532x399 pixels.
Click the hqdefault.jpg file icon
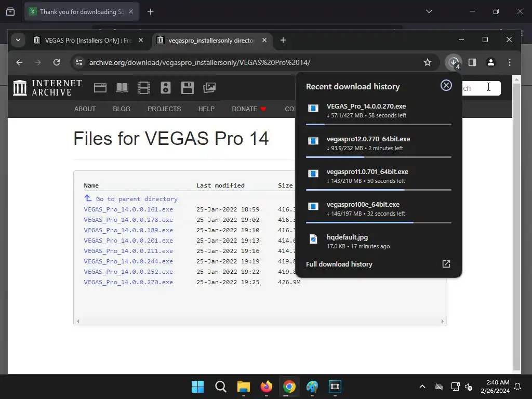[x=313, y=239]
